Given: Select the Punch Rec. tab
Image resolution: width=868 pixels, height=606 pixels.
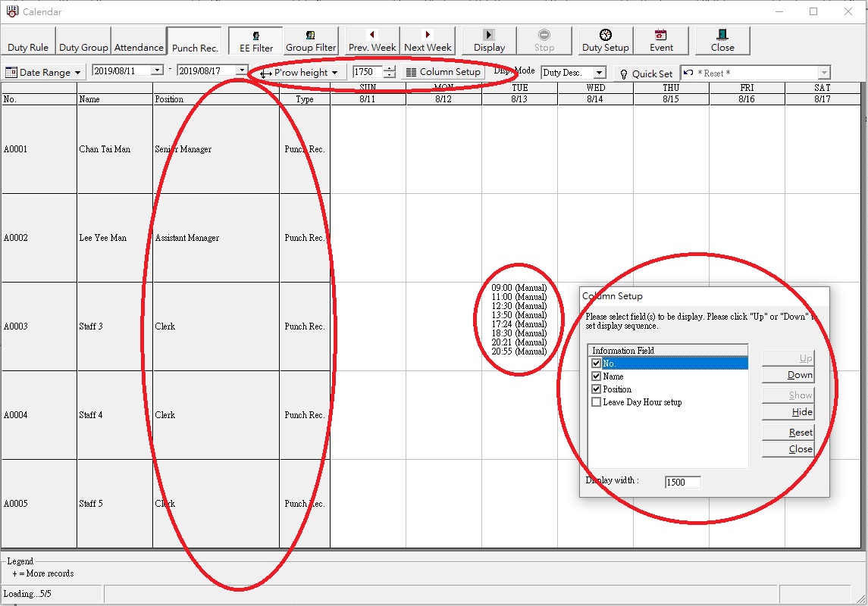Looking at the screenshot, I should click(195, 42).
